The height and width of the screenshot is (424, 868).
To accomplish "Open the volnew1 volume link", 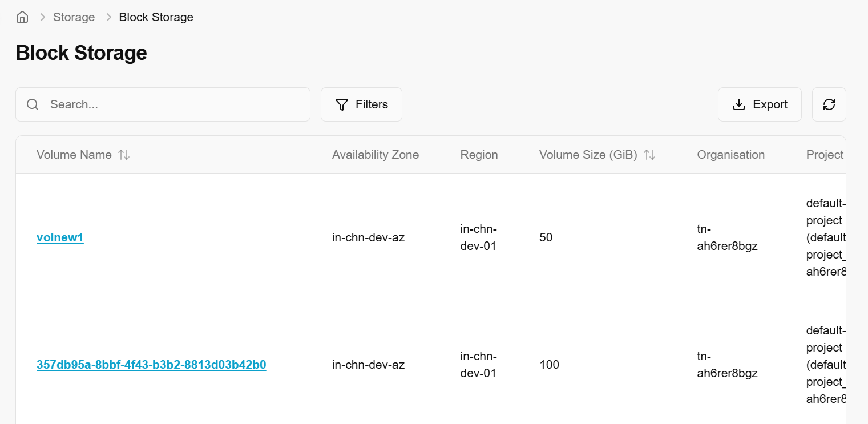I will [x=60, y=237].
